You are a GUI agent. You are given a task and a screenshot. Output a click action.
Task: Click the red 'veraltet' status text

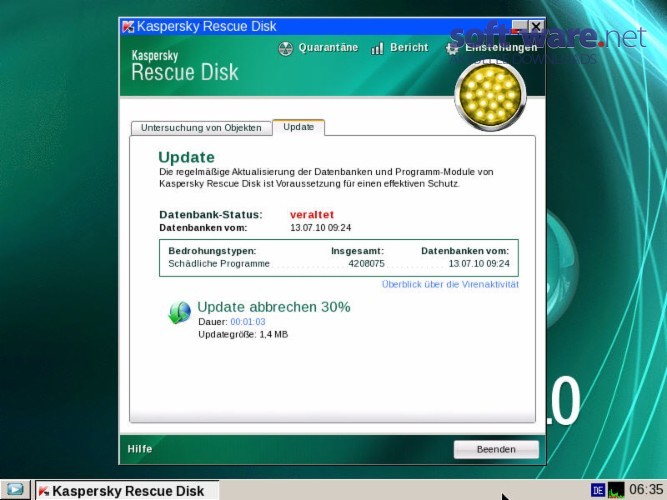[312, 214]
